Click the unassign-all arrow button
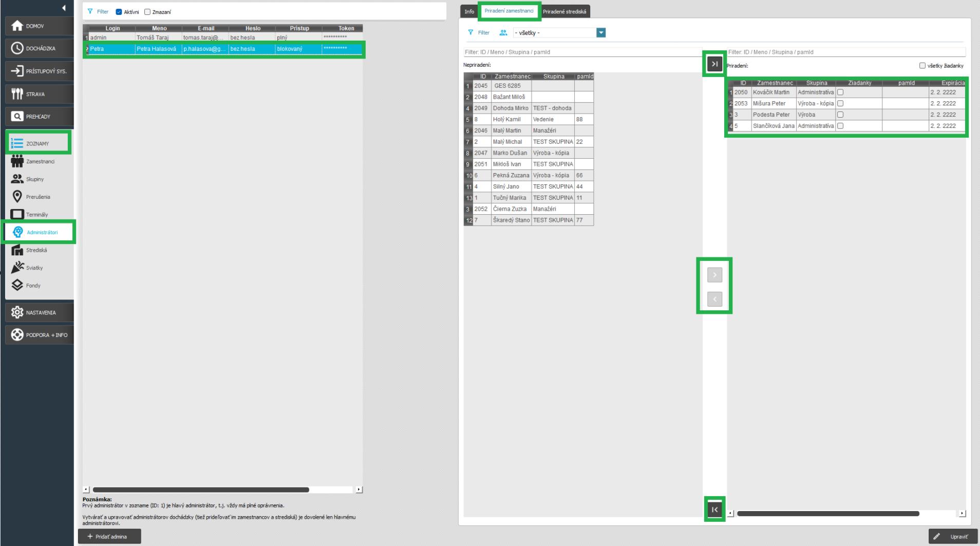The height and width of the screenshot is (546, 980). click(714, 510)
